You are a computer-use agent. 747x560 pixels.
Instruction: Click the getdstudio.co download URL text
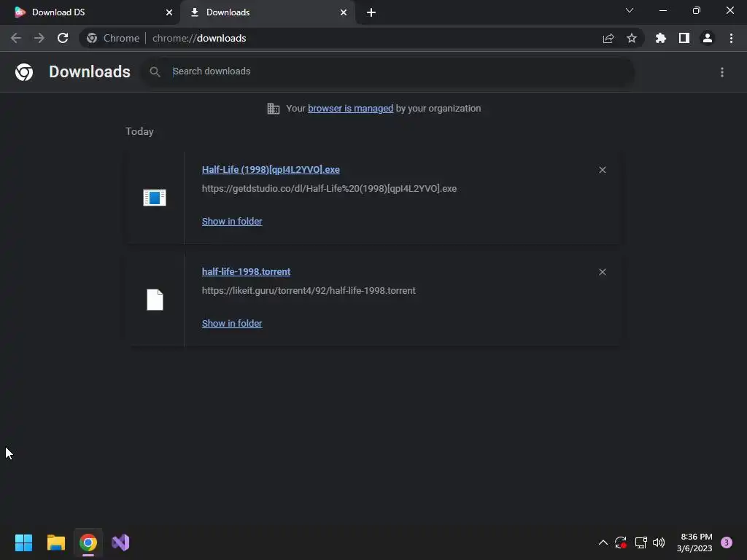click(329, 189)
